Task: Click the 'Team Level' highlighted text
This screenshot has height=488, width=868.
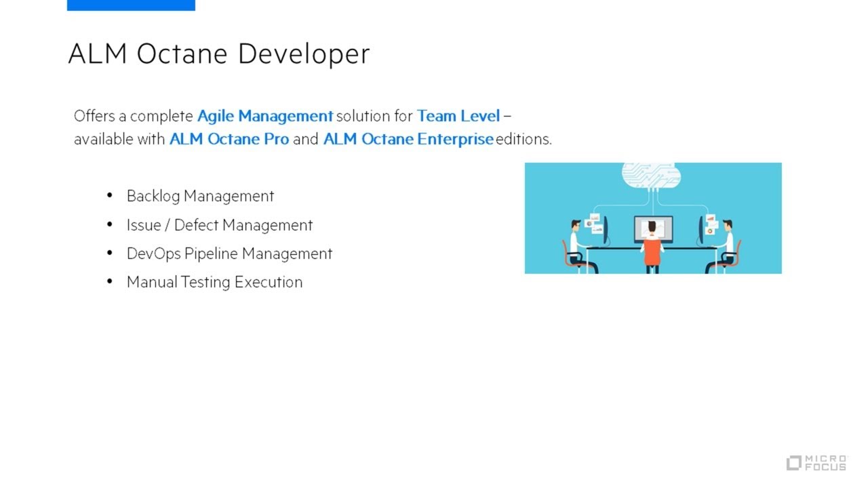Action: (x=458, y=116)
